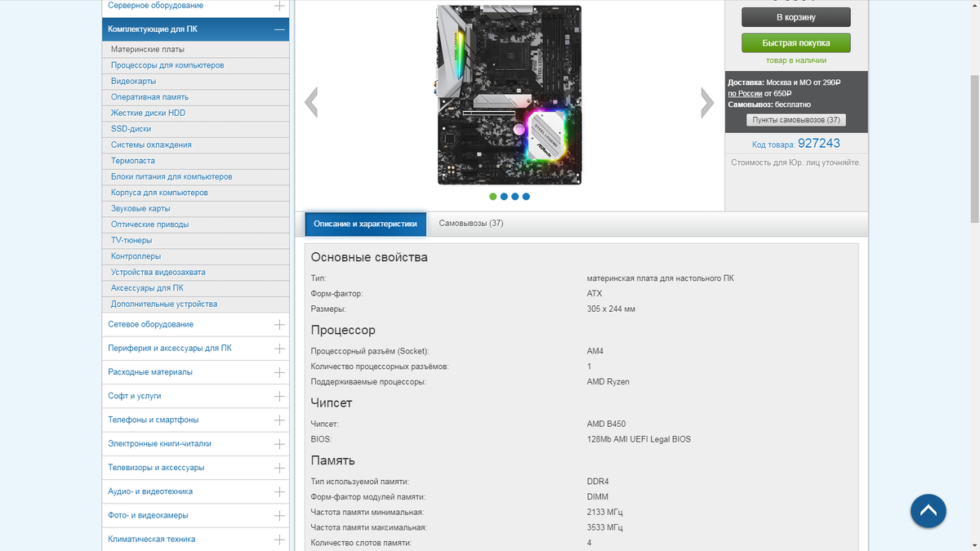This screenshot has height=551, width=980.
Task: Select the товар в наличии status text
Action: (796, 60)
